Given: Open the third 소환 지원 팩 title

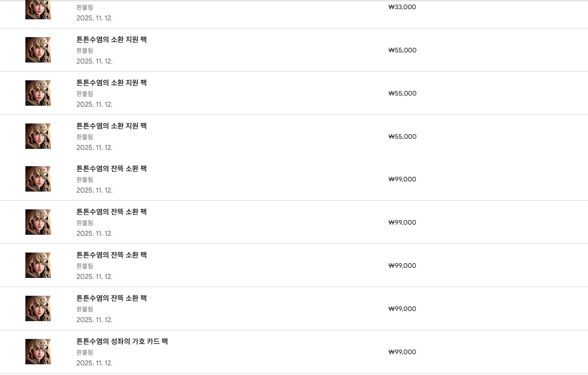Looking at the screenshot, I should [111, 126].
